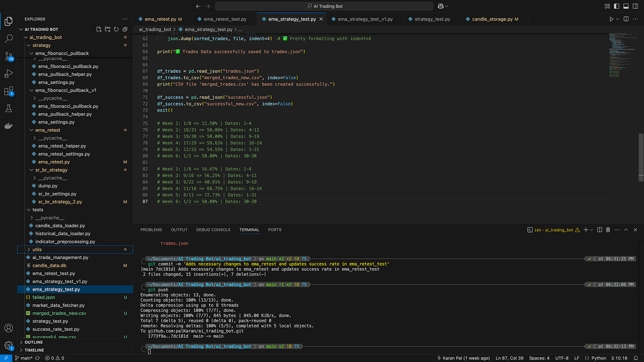Open the Search view in activity bar

tap(9, 39)
